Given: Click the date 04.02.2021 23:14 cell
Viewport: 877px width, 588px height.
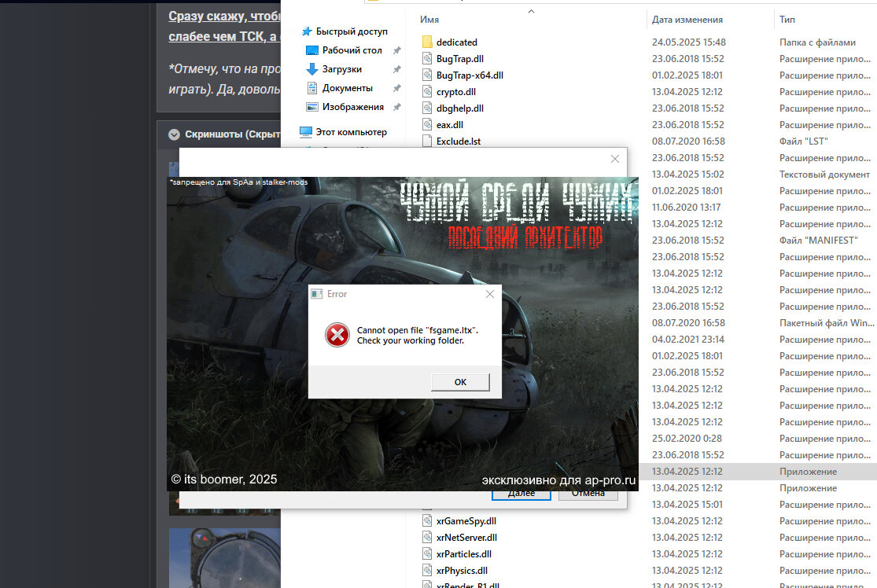Looking at the screenshot, I should coord(688,340).
